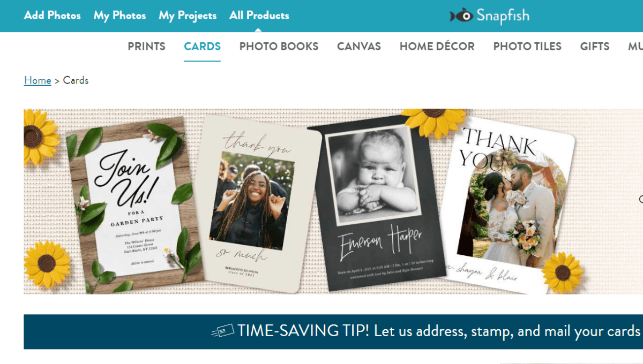Image resolution: width=643 pixels, height=364 pixels.
Task: Open the Gifts category
Action: point(595,47)
